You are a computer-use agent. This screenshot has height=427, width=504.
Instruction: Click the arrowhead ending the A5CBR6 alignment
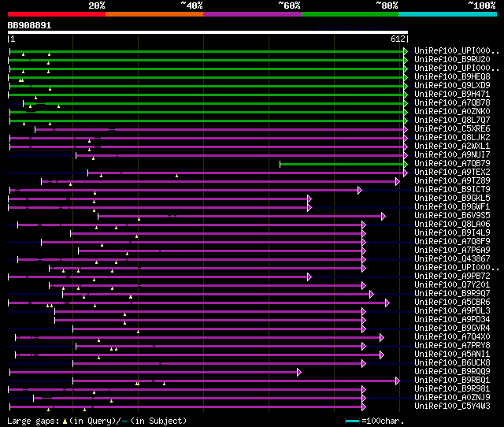(387, 303)
